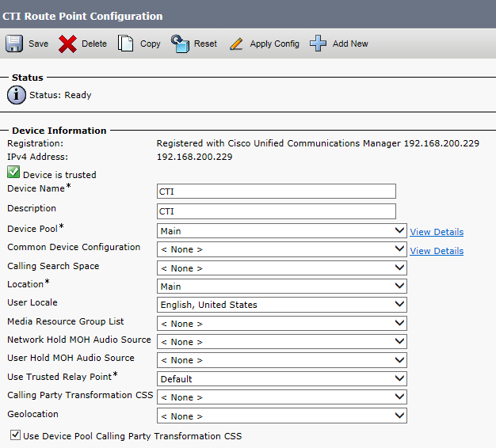Click the Apply Config pencil icon
This screenshot has width=496, height=448.
tap(236, 44)
